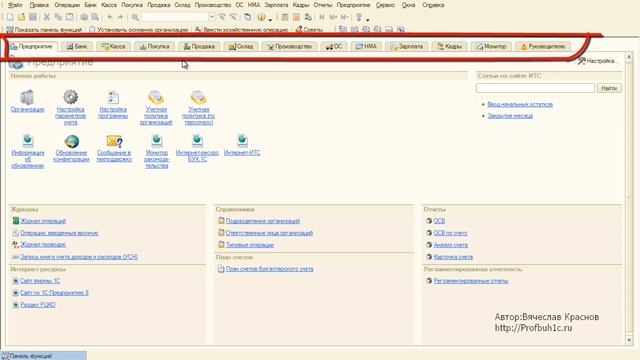Open the Отчеты menu
The image size is (640, 360).
323,5
